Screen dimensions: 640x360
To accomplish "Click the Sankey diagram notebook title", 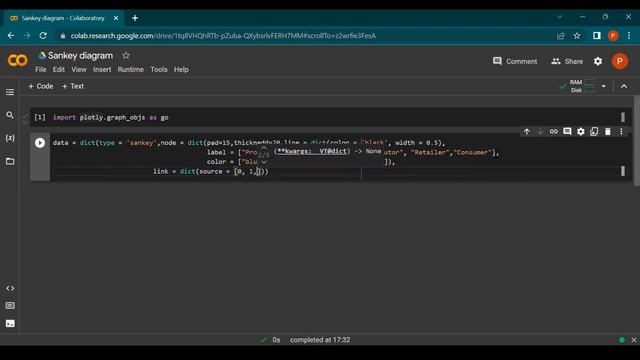I will (x=80, y=56).
